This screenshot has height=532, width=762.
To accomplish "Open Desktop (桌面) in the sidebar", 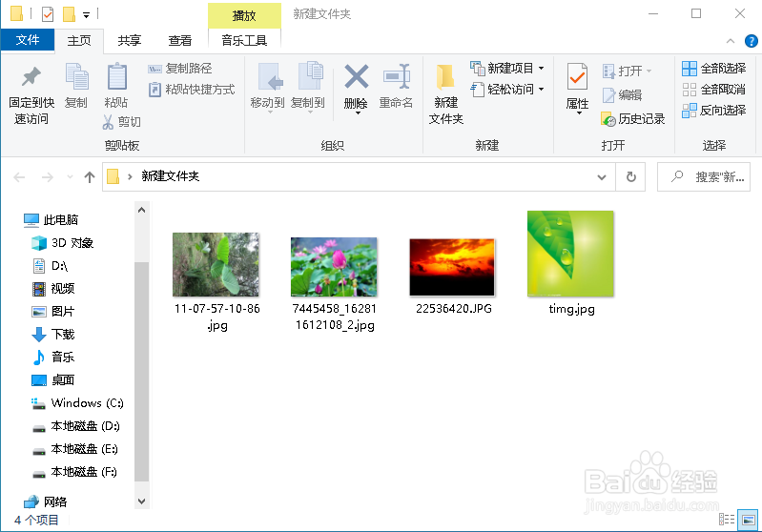I will coord(53,379).
